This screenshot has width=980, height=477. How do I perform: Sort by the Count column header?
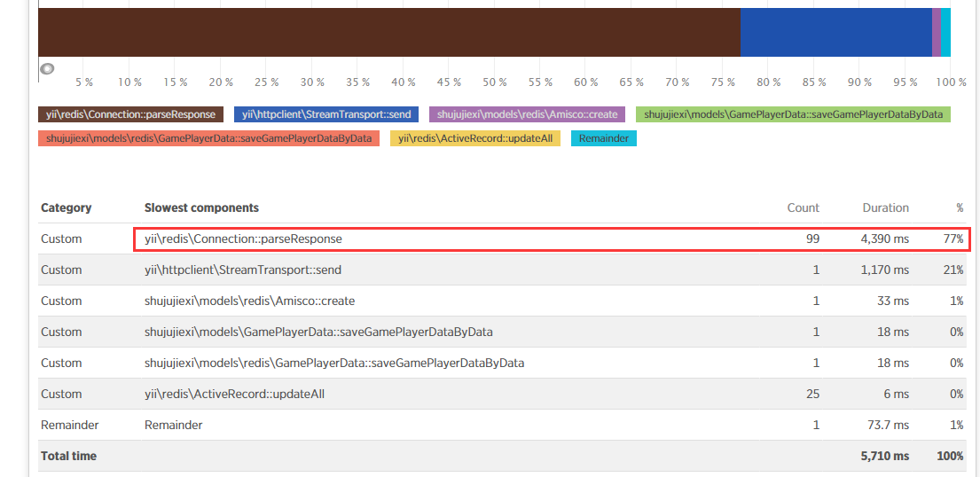803,207
